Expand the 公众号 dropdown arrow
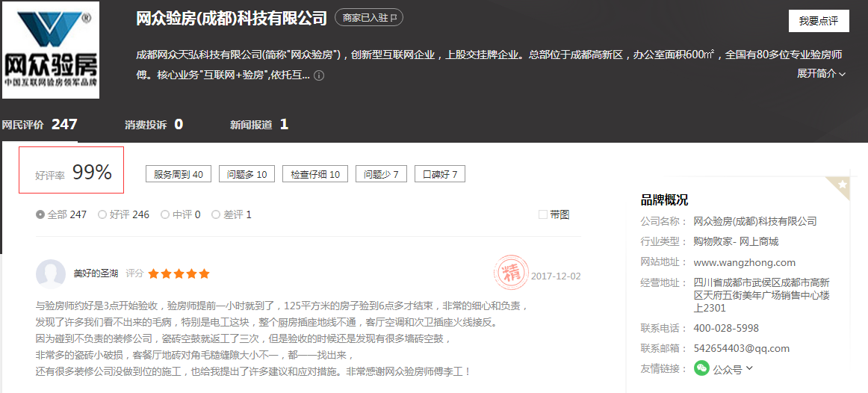This screenshot has width=868, height=393. coord(749,368)
